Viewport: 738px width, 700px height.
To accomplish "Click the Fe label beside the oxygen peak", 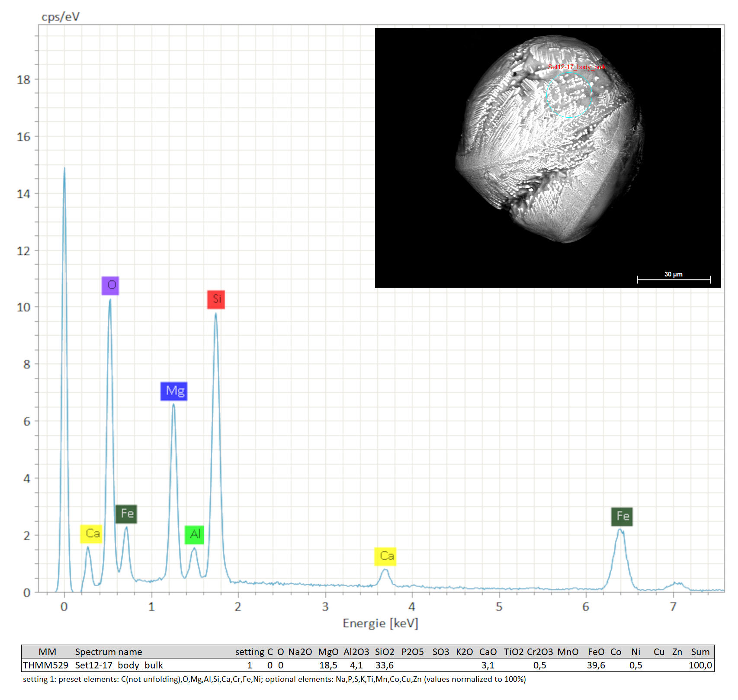I will click(x=126, y=514).
